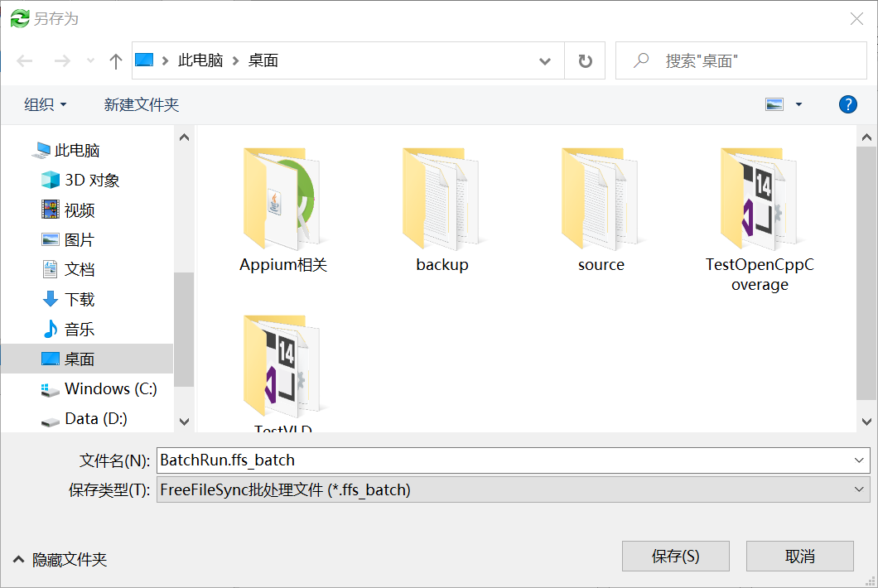Change view layout icon
Viewport: 878px width, 588px height.
tap(774, 104)
